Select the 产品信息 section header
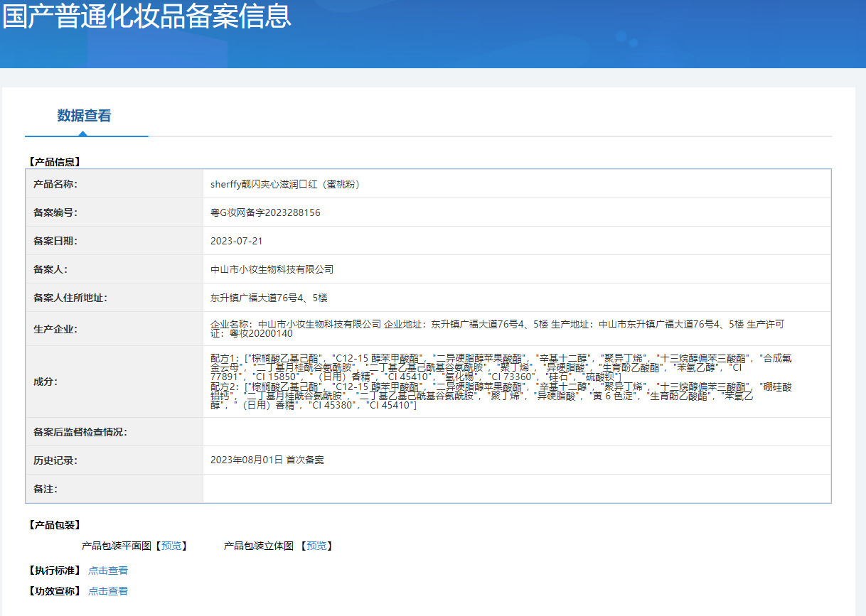Image resolution: width=866 pixels, height=616 pixels. click(x=53, y=161)
